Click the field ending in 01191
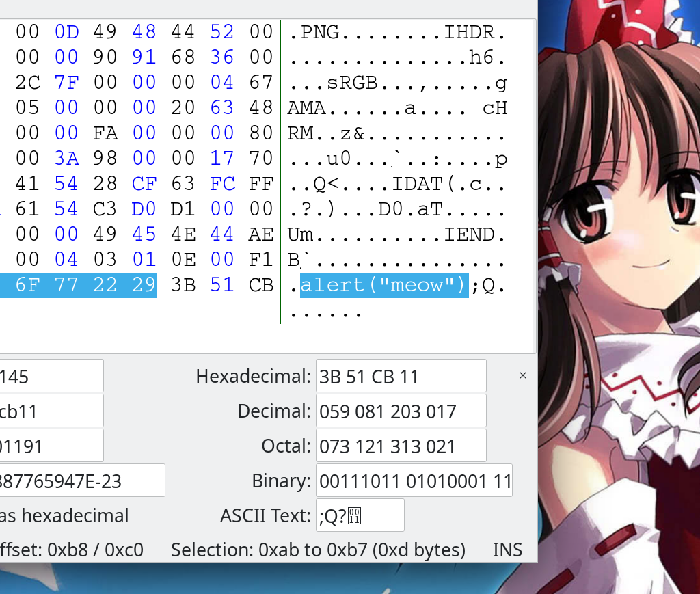The width and height of the screenshot is (700, 594). (x=51, y=446)
